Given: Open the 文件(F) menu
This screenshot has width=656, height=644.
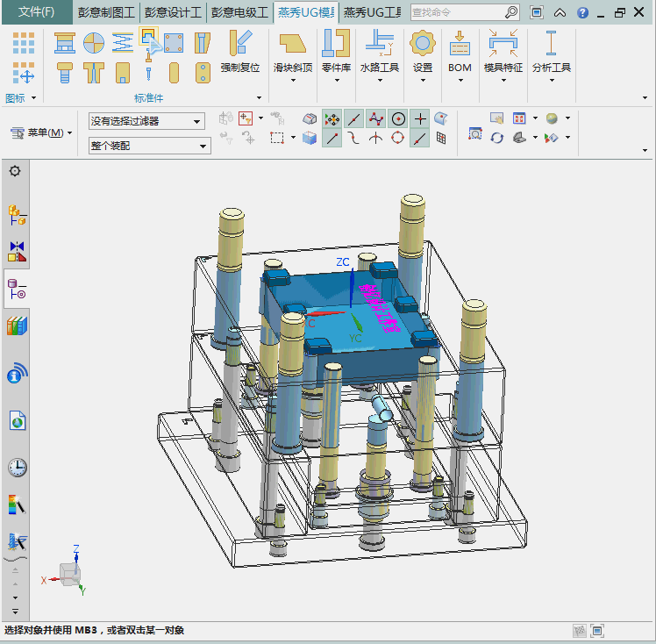Looking at the screenshot, I should pos(37,12).
